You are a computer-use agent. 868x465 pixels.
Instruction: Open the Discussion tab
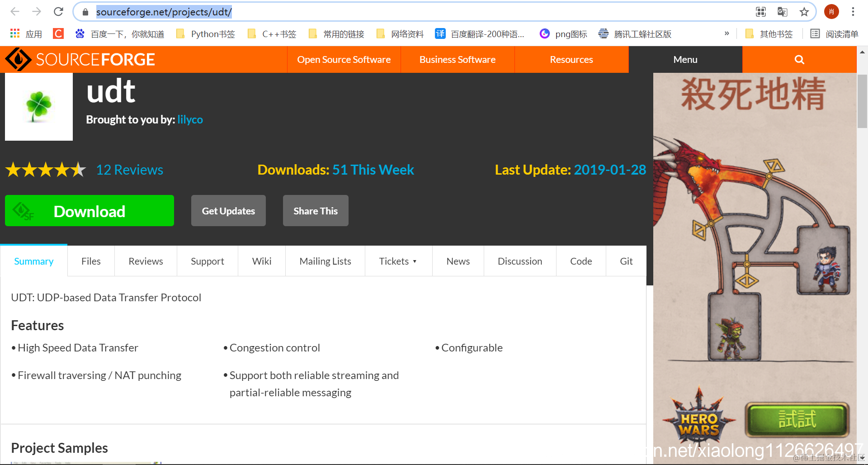click(520, 261)
